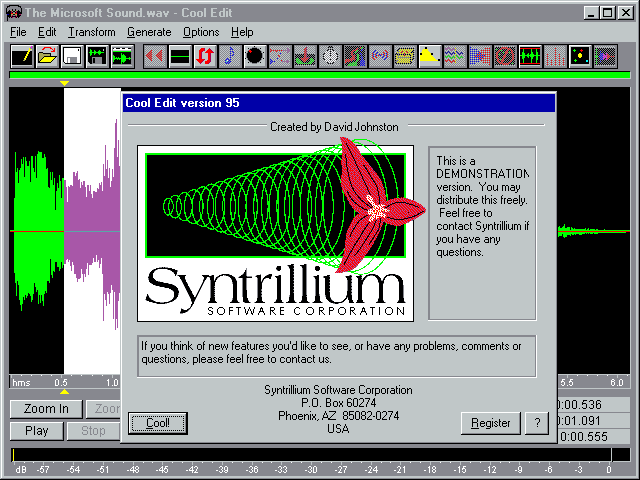This screenshot has width=640, height=480.
Task: Click the greyed-out Stop button
Action: [93, 431]
